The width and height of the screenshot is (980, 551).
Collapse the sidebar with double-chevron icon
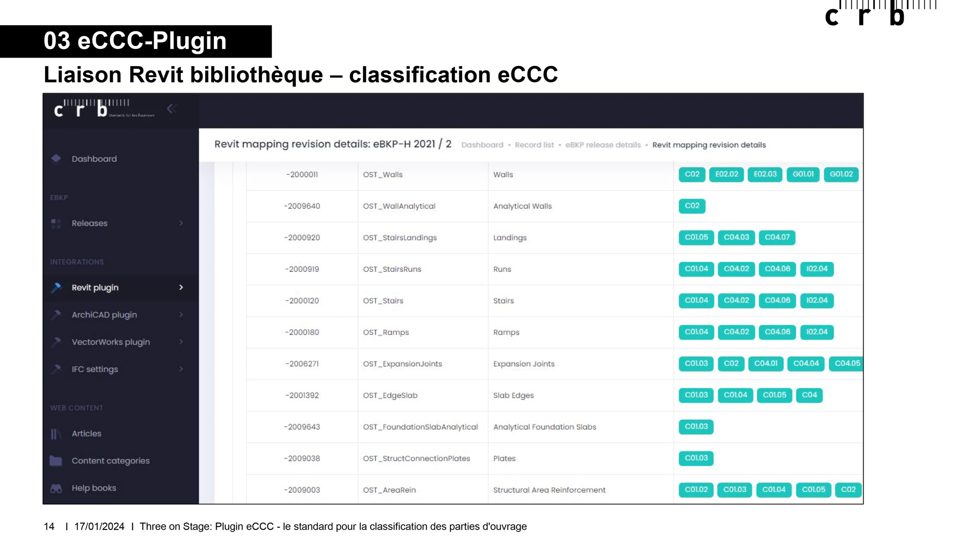click(171, 109)
